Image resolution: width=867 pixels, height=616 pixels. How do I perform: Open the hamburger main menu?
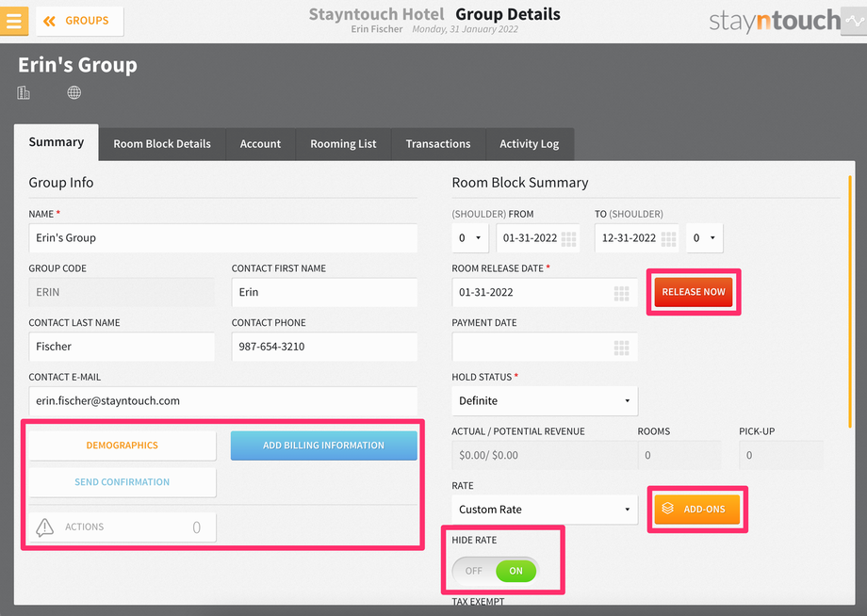pos(14,21)
